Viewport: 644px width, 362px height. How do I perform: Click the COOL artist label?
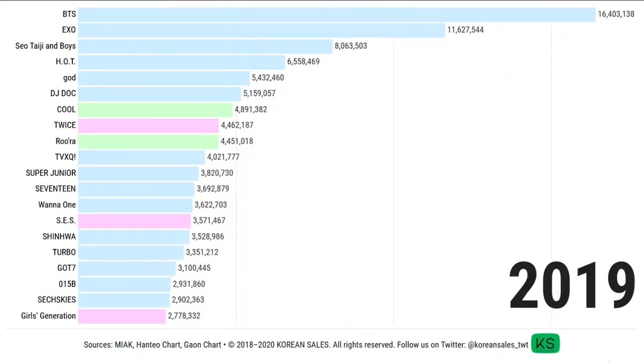click(66, 109)
